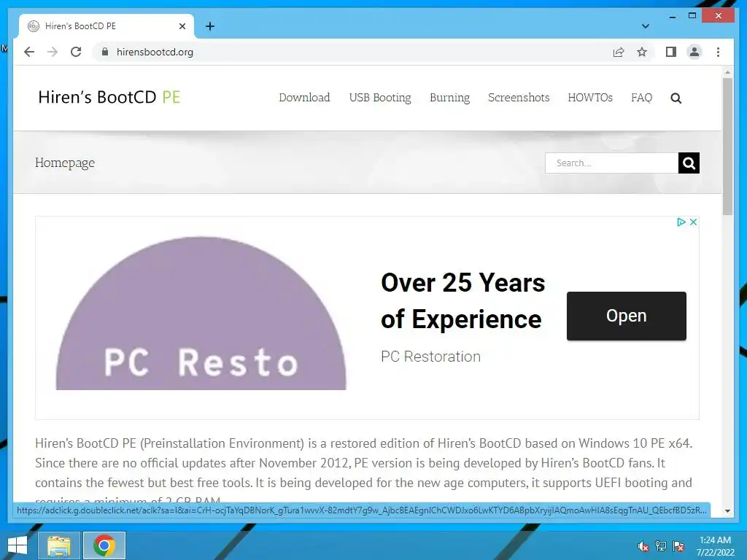Viewport: 747px width, 560px height.
Task: Click the network tray icon
Action: 661,546
